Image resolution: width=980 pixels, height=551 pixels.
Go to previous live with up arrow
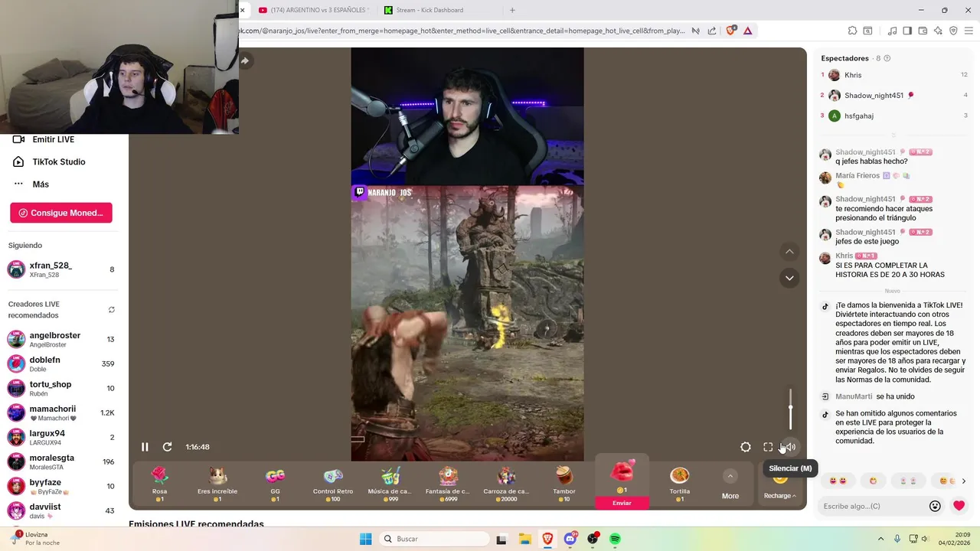pos(789,252)
